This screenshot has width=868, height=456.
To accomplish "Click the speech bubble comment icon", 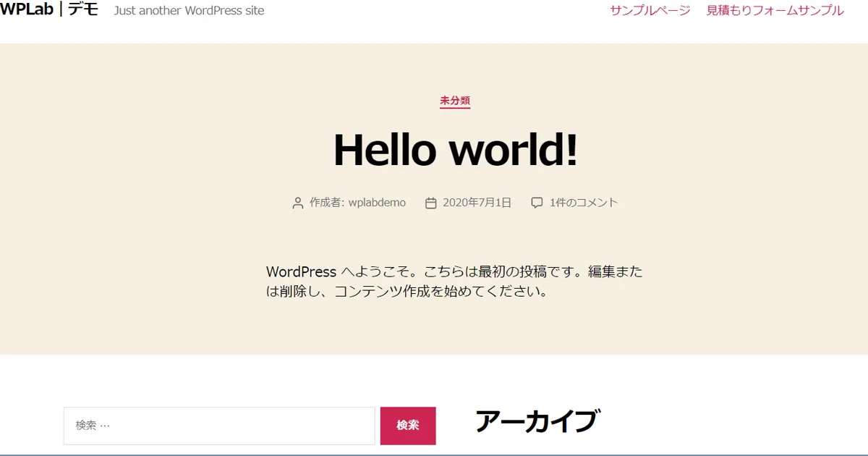I will tap(536, 203).
